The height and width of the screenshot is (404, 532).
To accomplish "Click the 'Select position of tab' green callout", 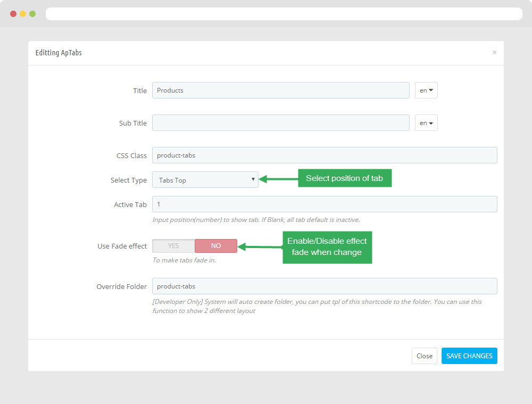I will click(344, 178).
